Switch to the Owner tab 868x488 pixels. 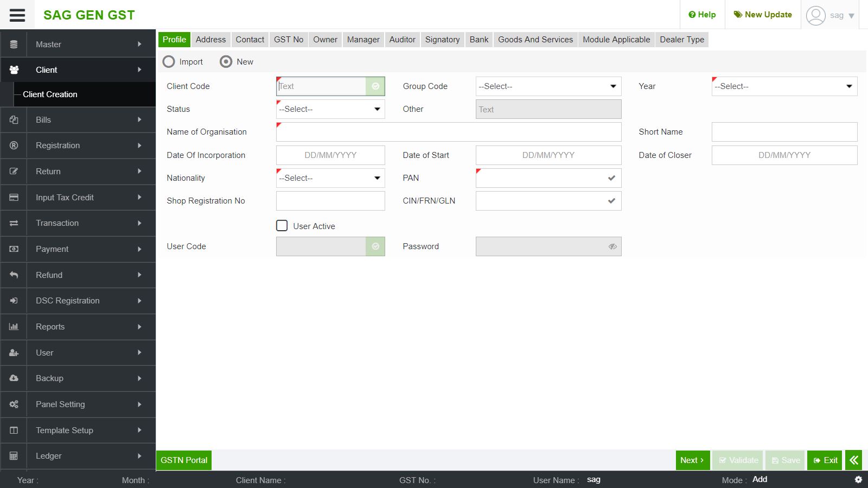tap(325, 40)
